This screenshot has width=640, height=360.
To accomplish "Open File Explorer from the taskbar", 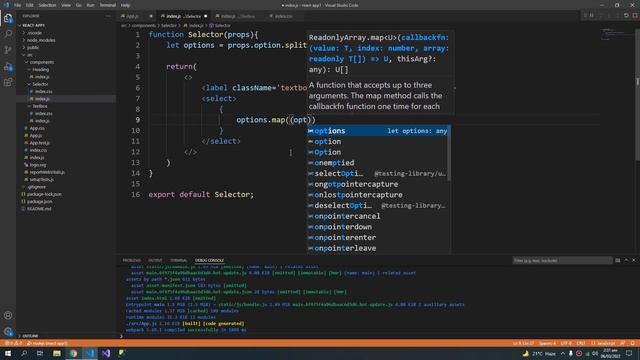I will click(57, 353).
